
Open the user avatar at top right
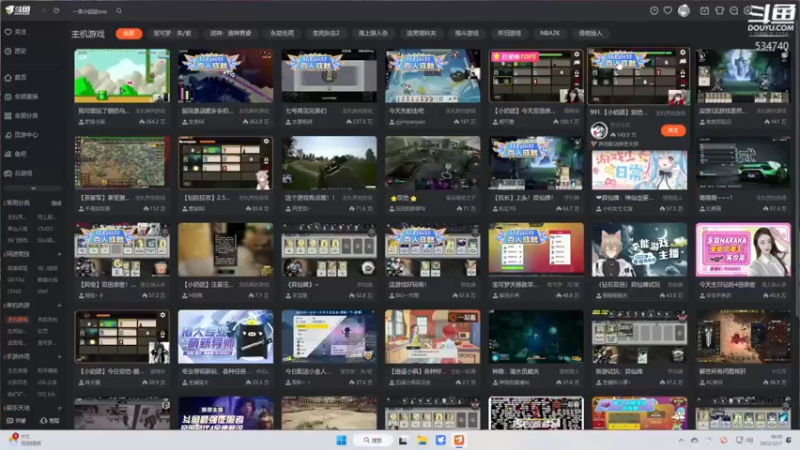tap(684, 10)
